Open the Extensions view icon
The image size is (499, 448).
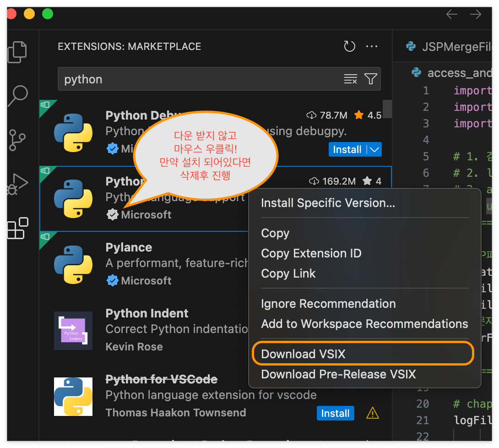pyautogui.click(x=17, y=228)
